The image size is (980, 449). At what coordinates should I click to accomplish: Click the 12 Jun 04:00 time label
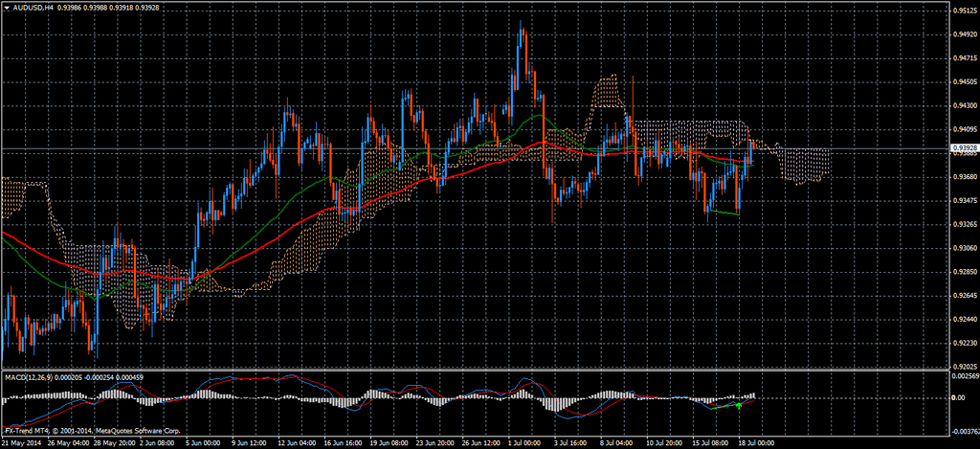[x=297, y=443]
